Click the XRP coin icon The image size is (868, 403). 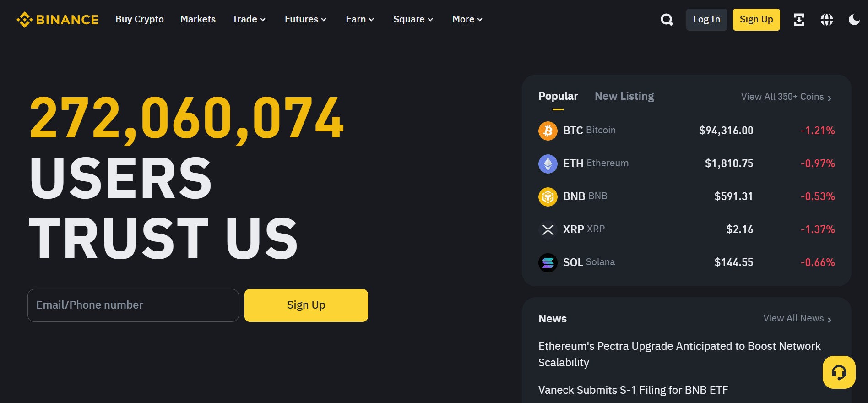(x=548, y=230)
